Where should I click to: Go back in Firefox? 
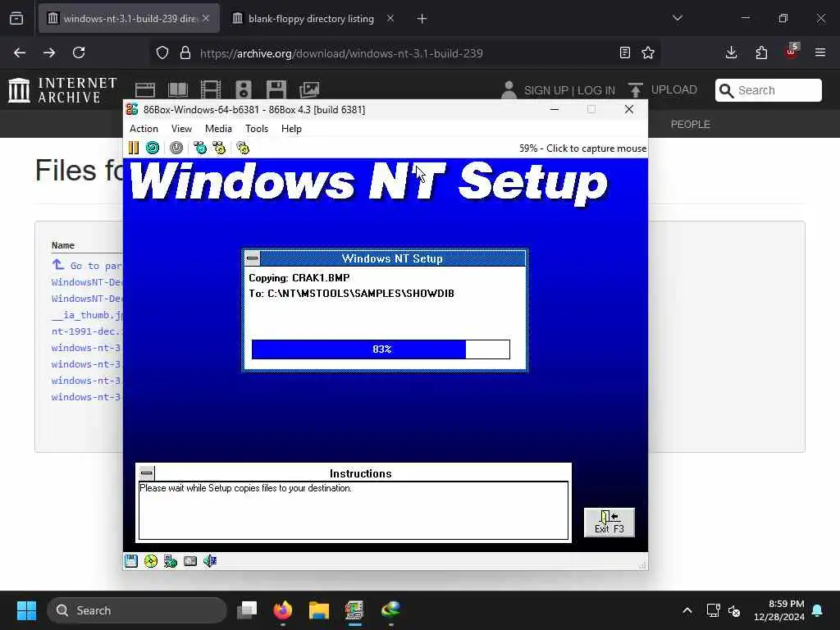pyautogui.click(x=20, y=52)
